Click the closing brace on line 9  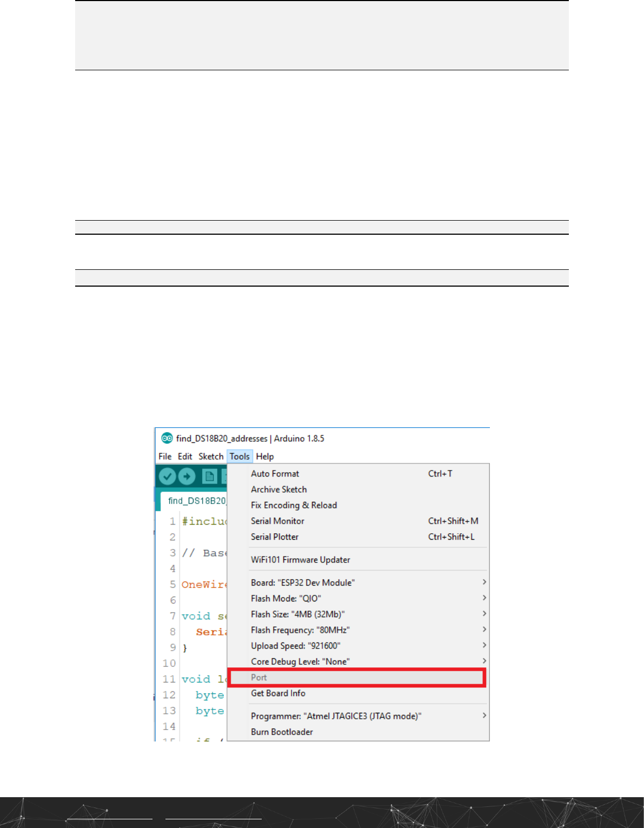[185, 647]
